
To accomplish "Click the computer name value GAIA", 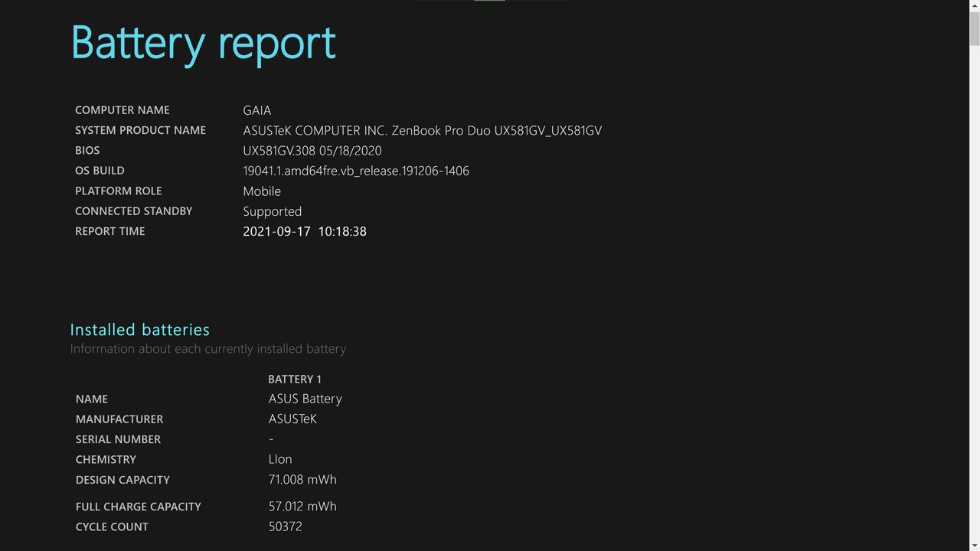I will tap(256, 110).
